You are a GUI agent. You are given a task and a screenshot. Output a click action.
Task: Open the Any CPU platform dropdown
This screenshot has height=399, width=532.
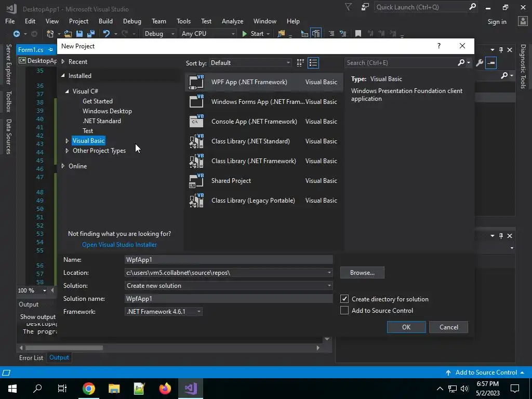pyautogui.click(x=208, y=34)
